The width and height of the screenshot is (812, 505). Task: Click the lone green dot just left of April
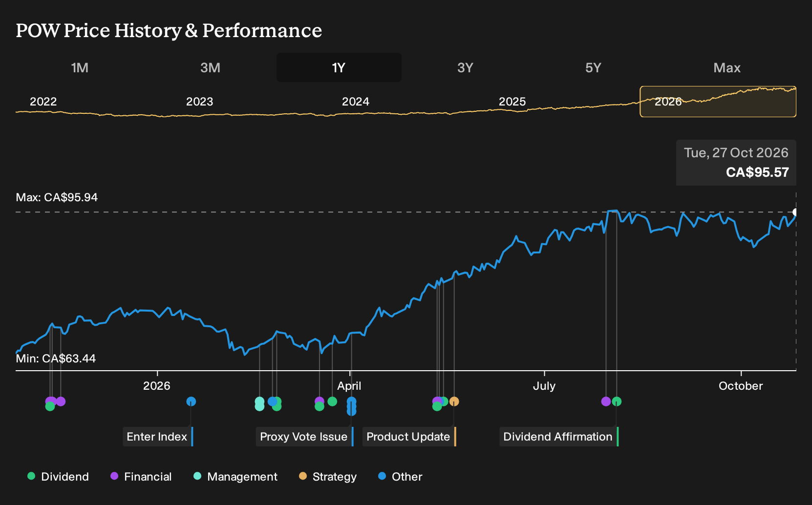tap(332, 401)
